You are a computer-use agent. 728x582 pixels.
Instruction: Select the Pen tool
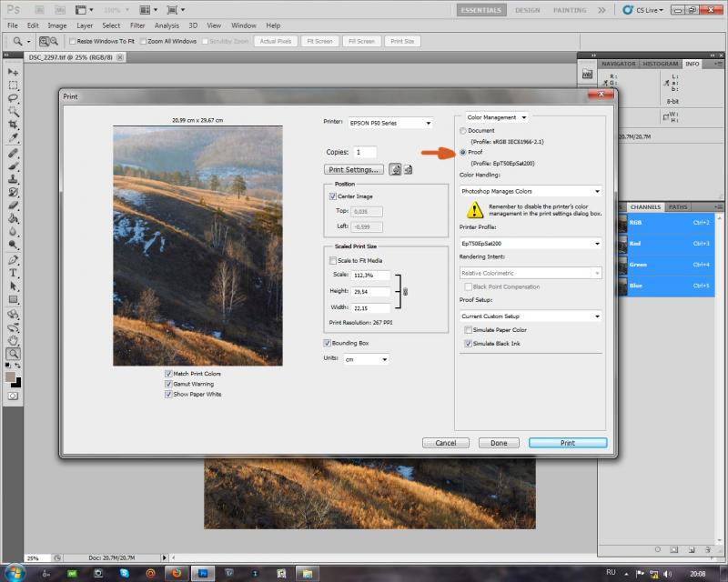click(13, 260)
